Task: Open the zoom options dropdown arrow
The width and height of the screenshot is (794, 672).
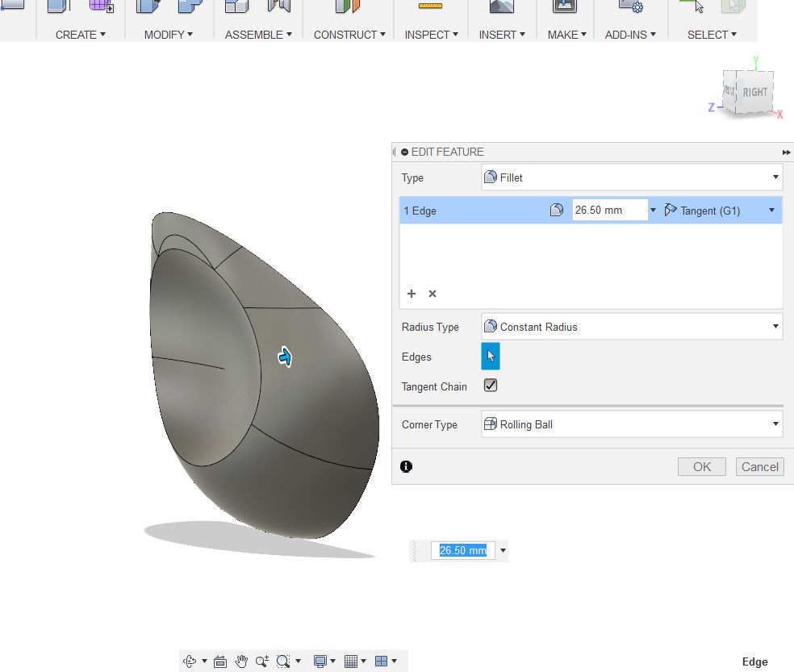Action: coord(299,661)
